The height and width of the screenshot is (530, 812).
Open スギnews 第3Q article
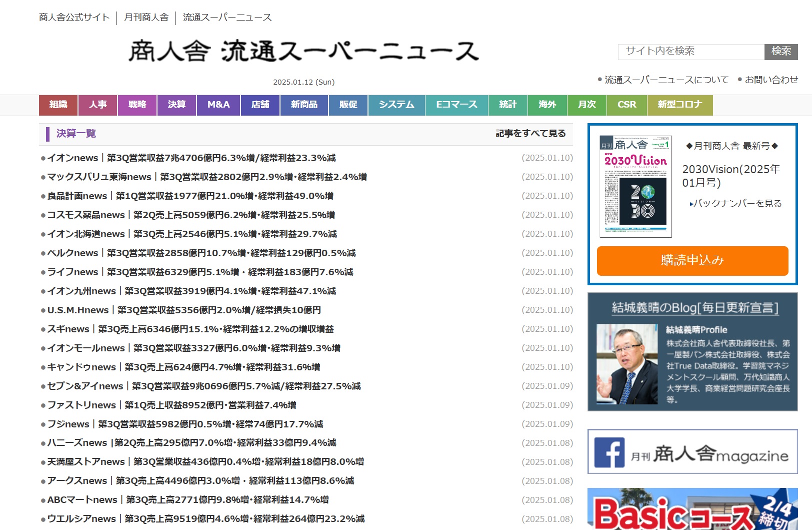click(x=190, y=329)
